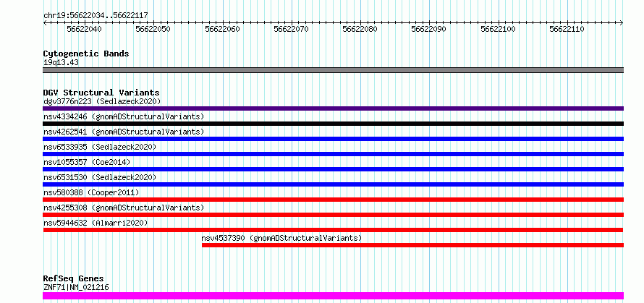Click ruler position 56622070
The height and width of the screenshot is (303, 644).
[x=291, y=29]
